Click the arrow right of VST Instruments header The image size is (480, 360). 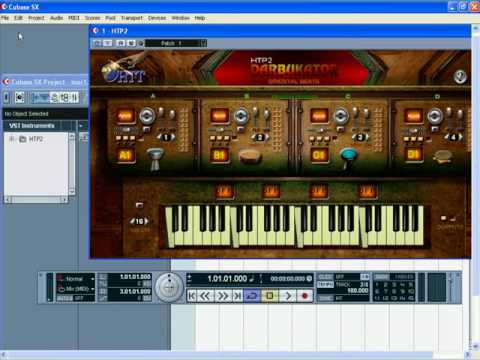pos(81,126)
